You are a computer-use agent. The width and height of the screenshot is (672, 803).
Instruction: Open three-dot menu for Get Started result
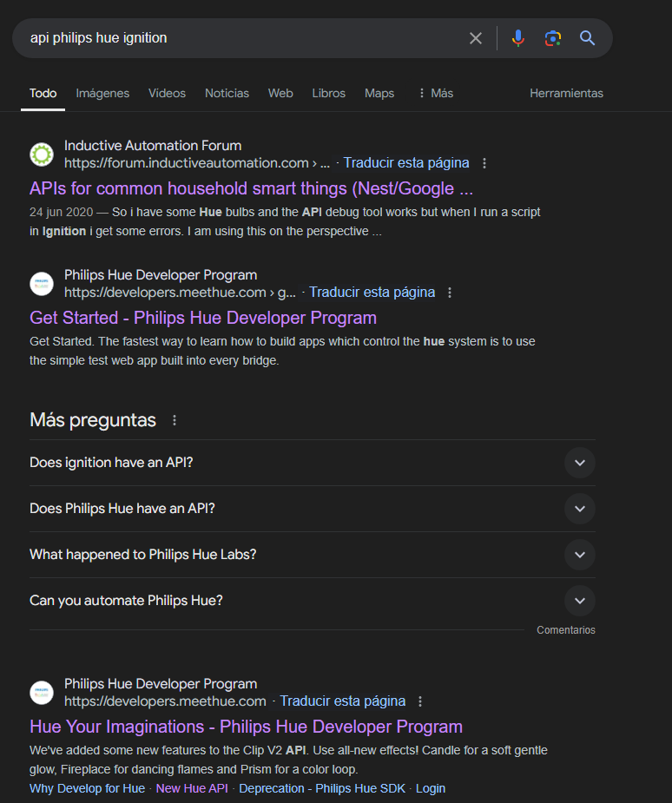click(x=450, y=293)
